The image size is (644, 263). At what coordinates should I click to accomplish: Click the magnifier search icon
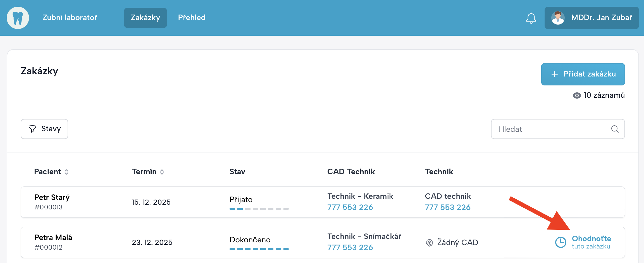(x=615, y=129)
